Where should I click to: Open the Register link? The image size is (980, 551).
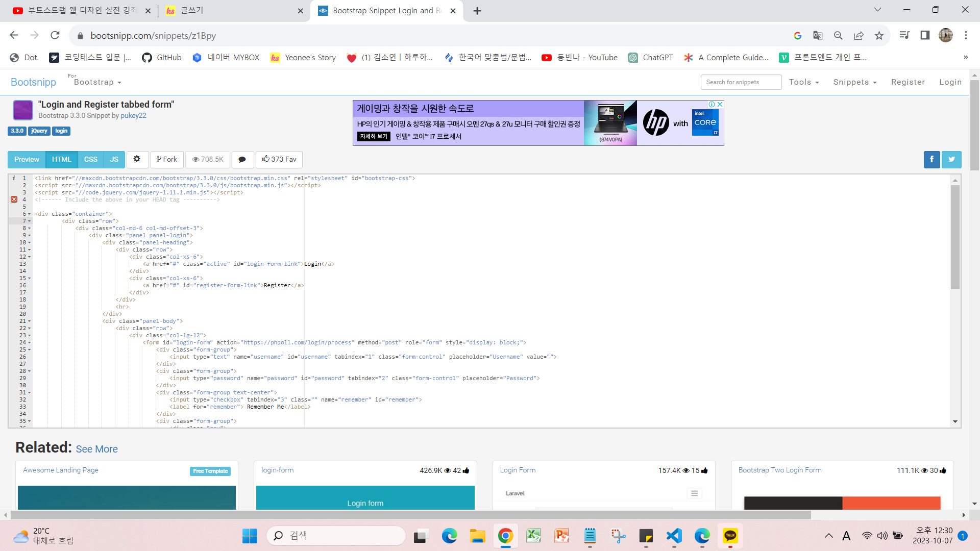(908, 82)
